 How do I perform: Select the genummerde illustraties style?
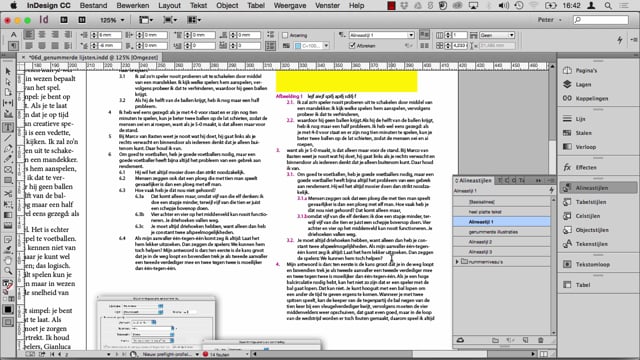click(x=502, y=232)
